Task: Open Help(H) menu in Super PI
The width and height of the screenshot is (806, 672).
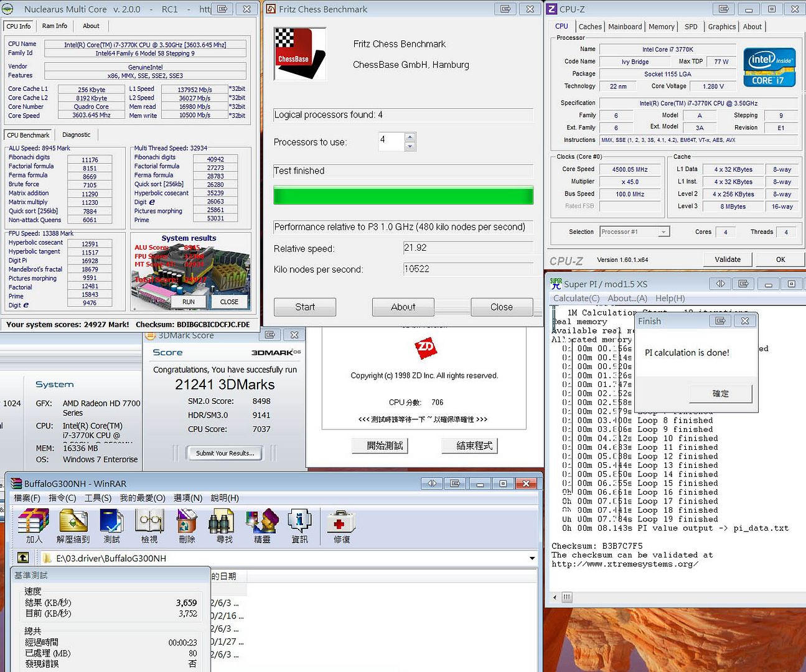Action: coord(670,298)
